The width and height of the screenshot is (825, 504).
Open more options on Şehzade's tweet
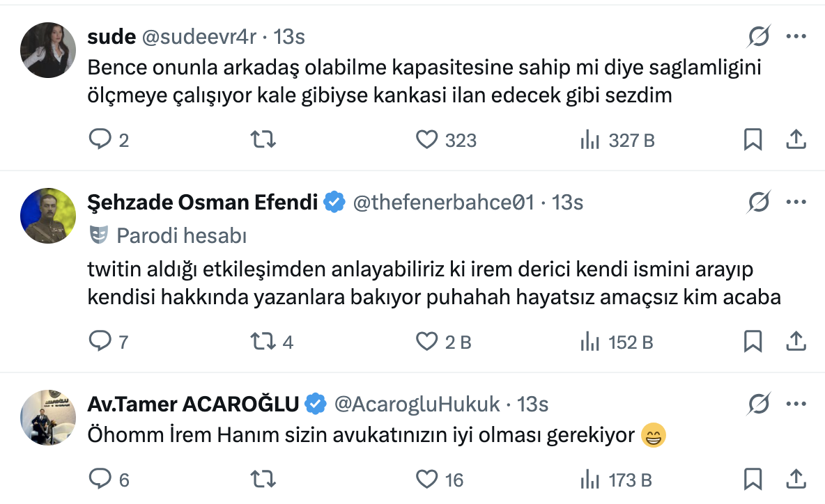(795, 202)
